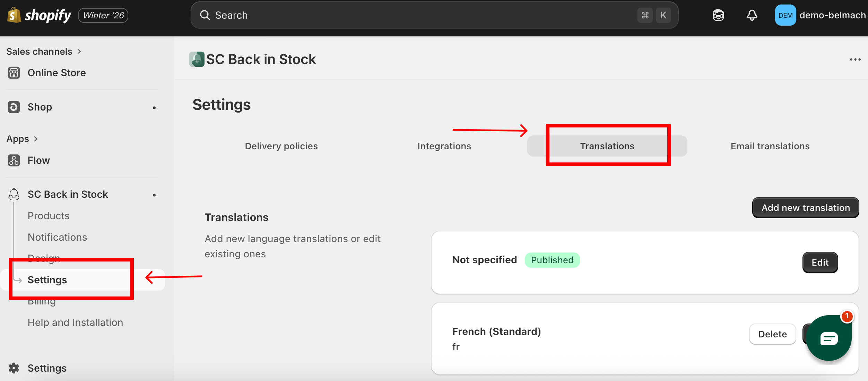Click the SC Back in Stock bell icon
This screenshot has height=381, width=868.
(14, 194)
